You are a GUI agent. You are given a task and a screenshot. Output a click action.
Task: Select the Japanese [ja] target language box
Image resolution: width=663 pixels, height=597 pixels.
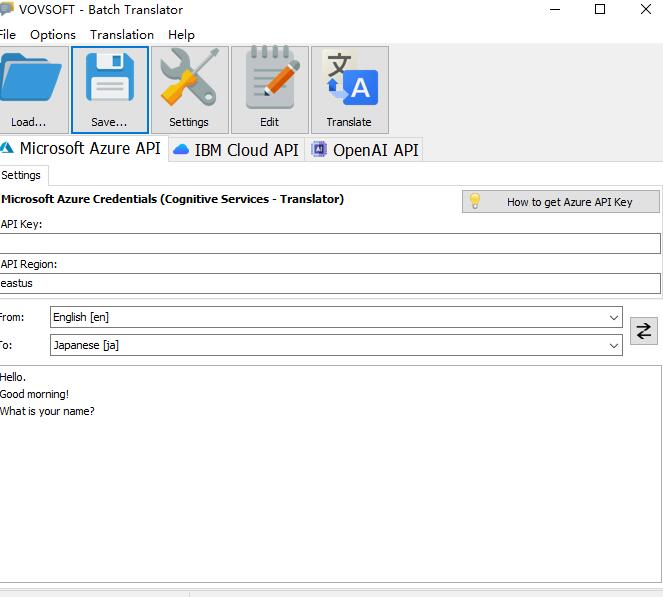pos(336,345)
